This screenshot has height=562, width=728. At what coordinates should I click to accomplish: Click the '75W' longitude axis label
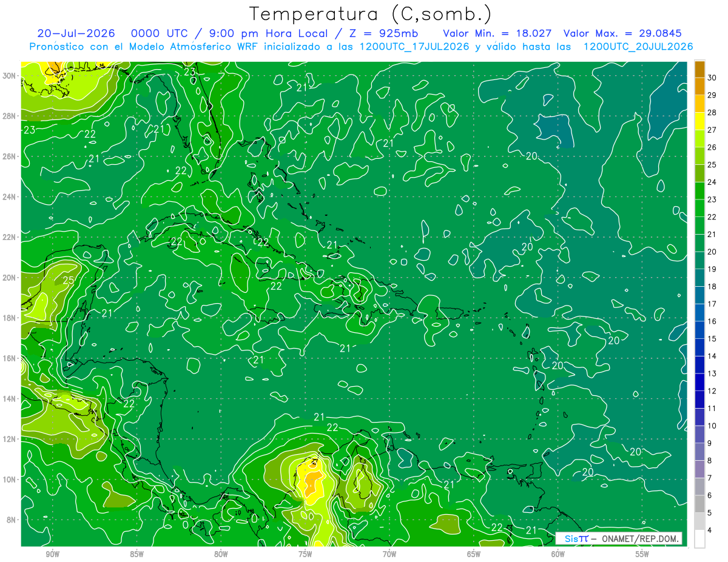[305, 555]
